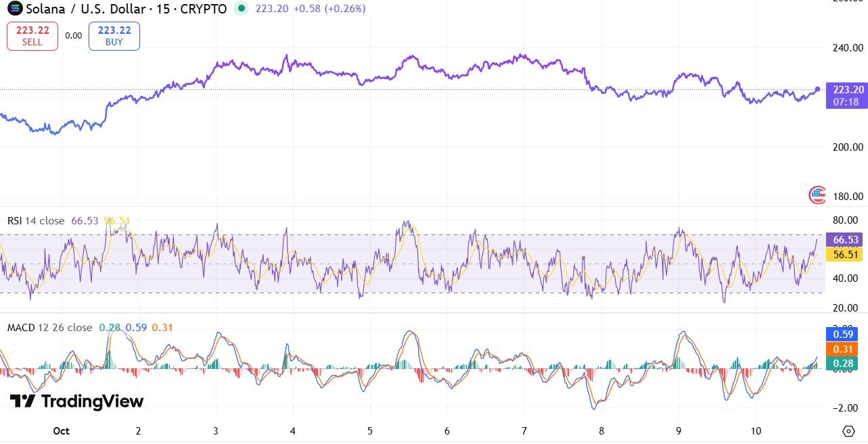
Task: Click the Oct label on time axis
Action: click(x=61, y=430)
